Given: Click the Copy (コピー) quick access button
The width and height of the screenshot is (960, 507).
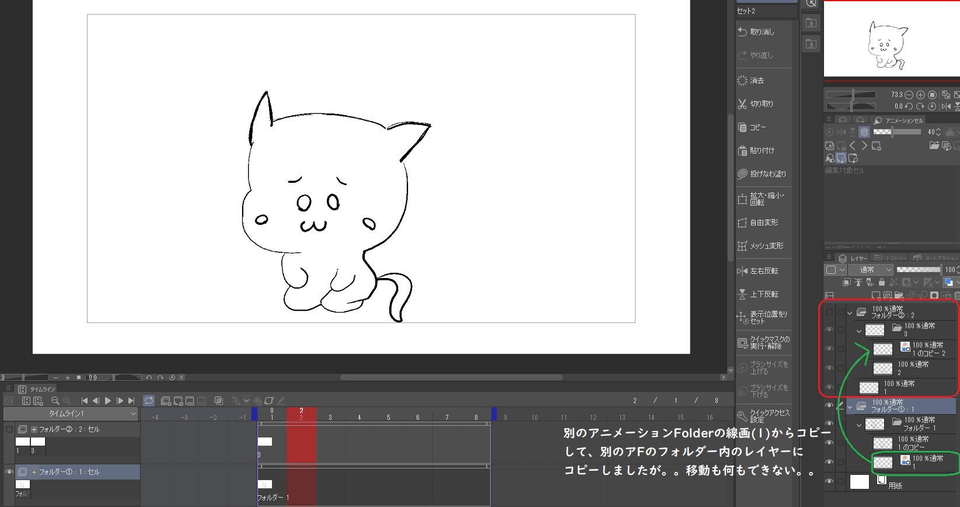Looking at the screenshot, I should click(763, 127).
